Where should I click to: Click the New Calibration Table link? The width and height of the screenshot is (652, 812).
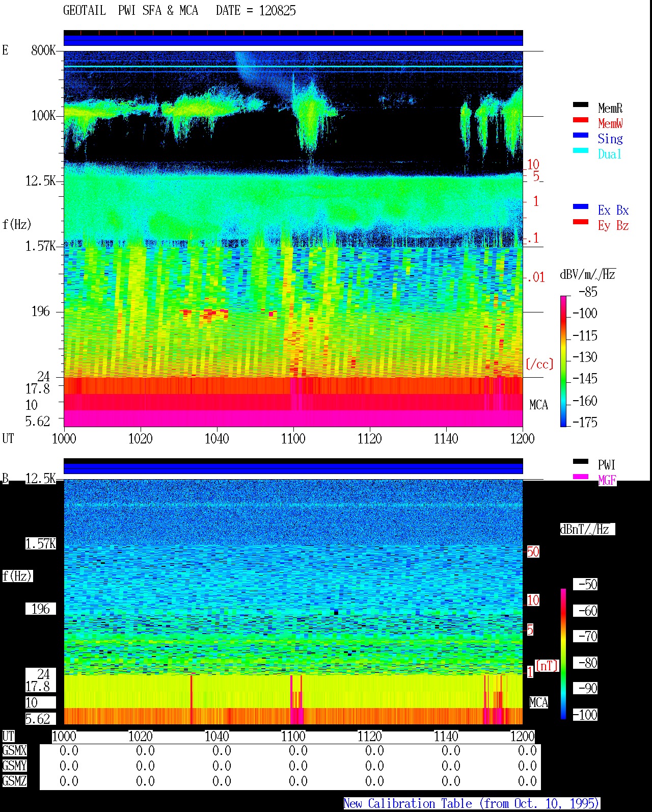(x=472, y=804)
